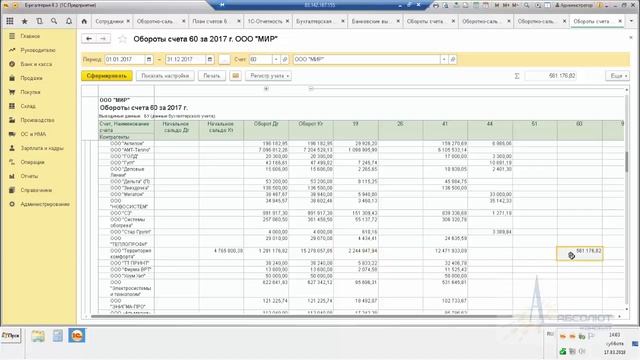The image size is (640, 360).
Task: Click Показать настройки button
Action: point(165,76)
